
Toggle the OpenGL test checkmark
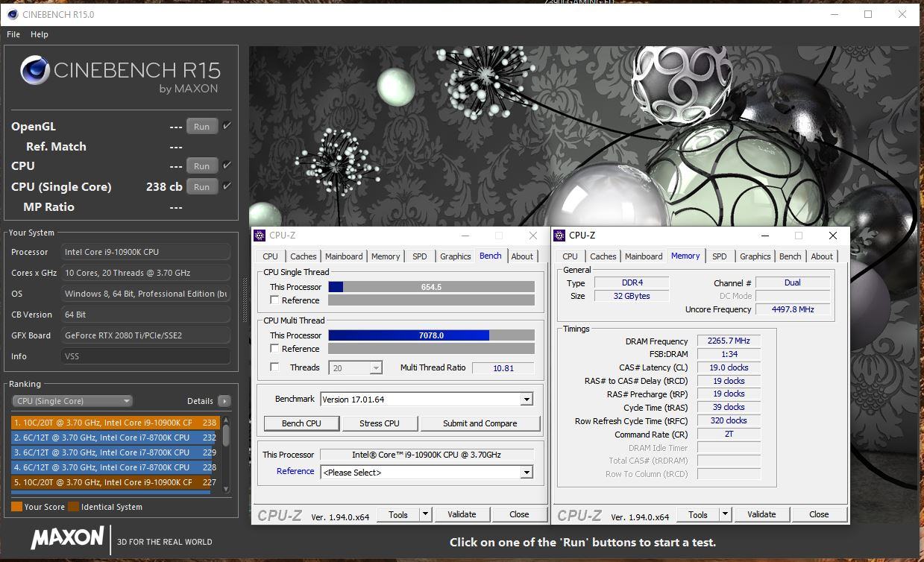[x=227, y=126]
